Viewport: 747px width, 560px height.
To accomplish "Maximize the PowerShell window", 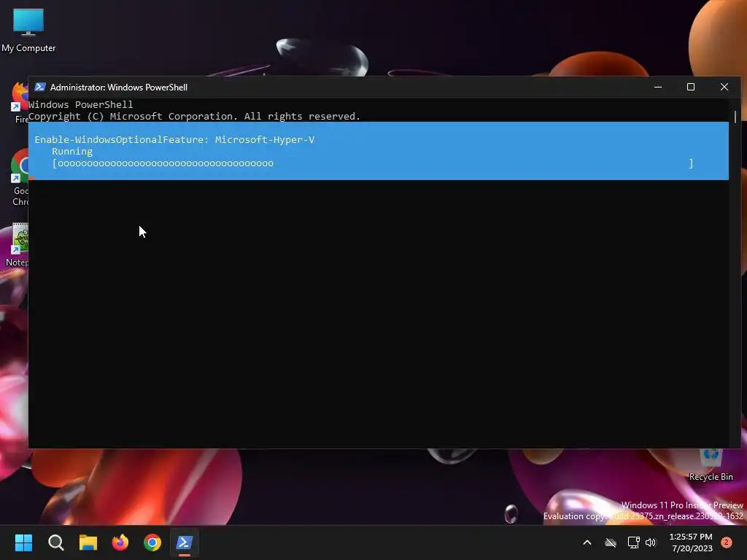I will (691, 87).
